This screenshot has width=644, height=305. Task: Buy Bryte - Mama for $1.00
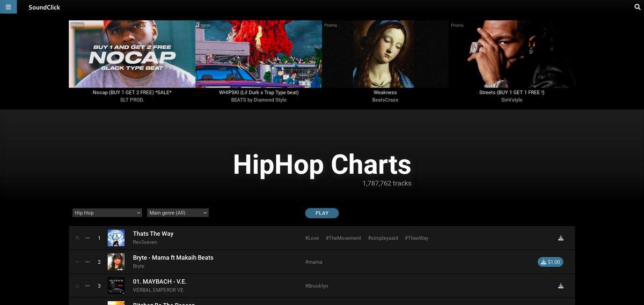551,262
